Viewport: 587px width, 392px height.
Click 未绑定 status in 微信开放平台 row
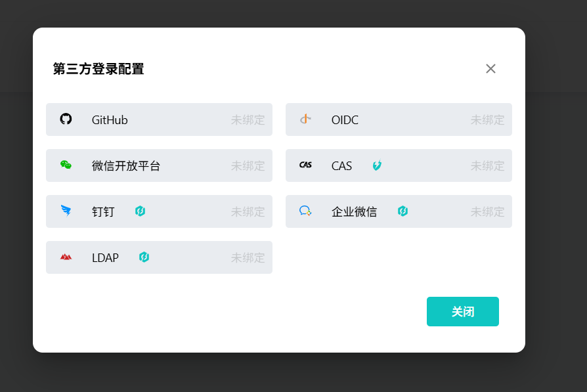click(x=248, y=166)
